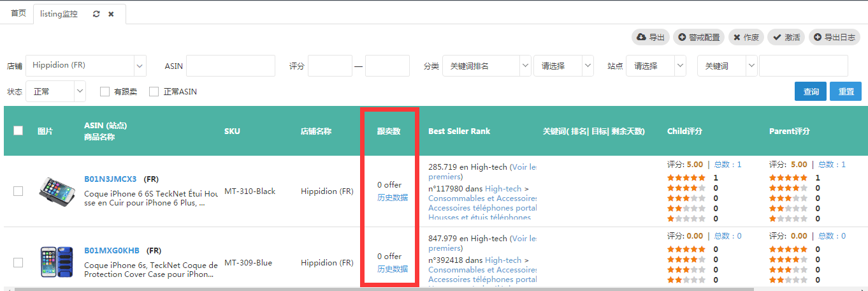Check the row checkbox for B01MXG0KHB
The width and height of the screenshot is (868, 291).
pos(18,262)
